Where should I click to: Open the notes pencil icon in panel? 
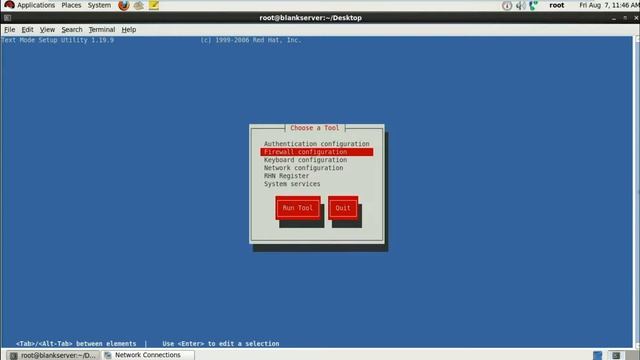pos(154,5)
